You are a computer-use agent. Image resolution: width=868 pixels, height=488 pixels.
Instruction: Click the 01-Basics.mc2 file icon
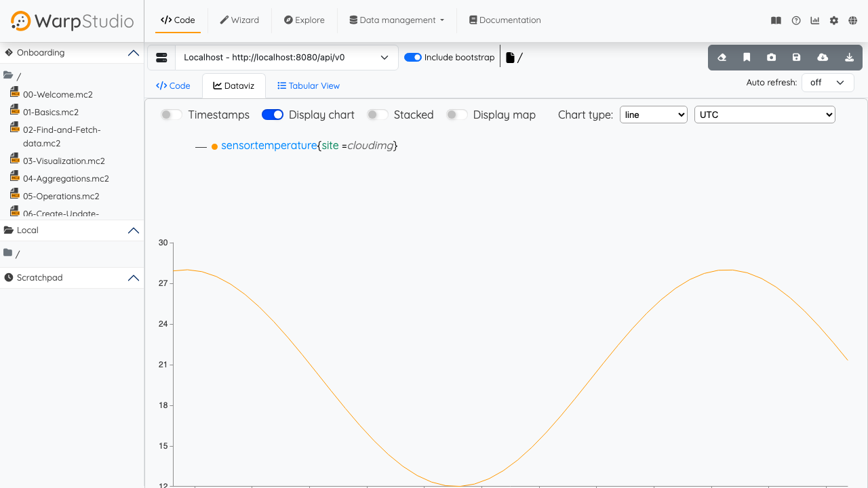pos(15,110)
